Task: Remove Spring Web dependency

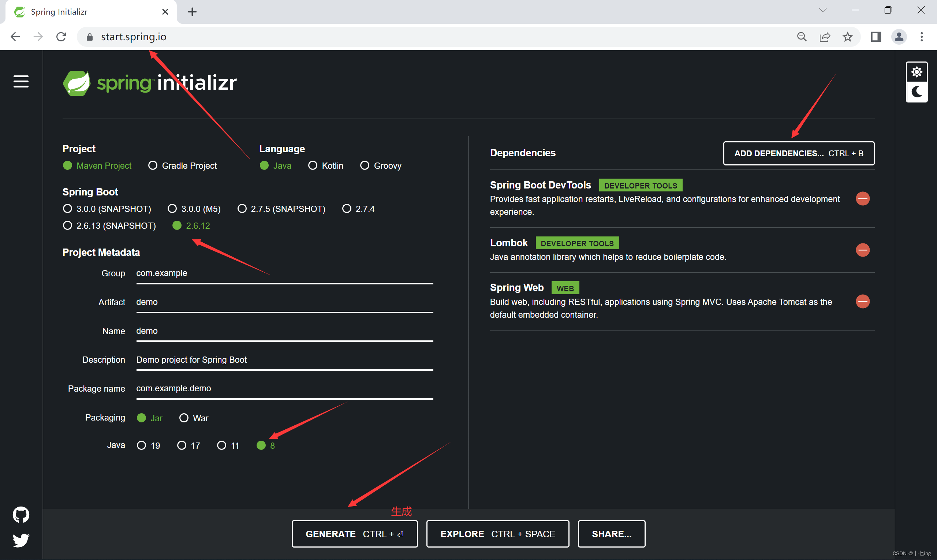Action: (862, 301)
